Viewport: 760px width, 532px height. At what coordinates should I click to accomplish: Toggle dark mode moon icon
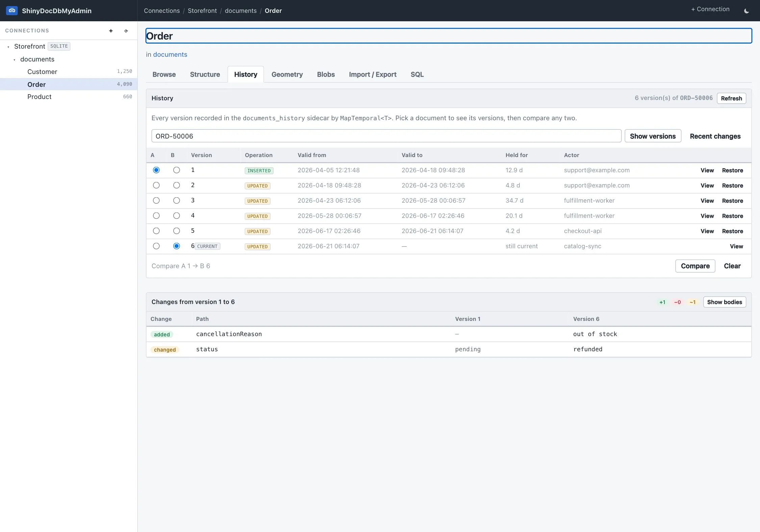pos(746,11)
